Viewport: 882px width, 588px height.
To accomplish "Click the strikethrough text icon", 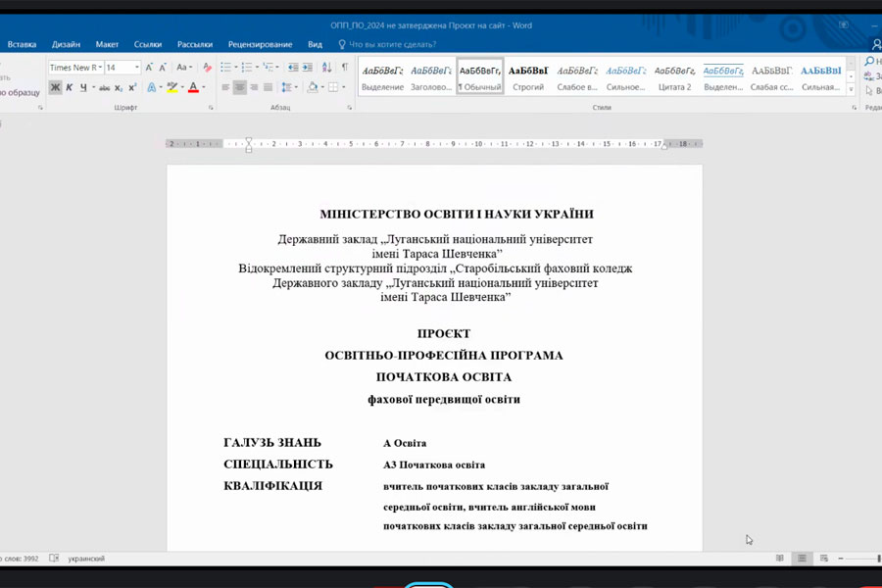I will 104,87.
